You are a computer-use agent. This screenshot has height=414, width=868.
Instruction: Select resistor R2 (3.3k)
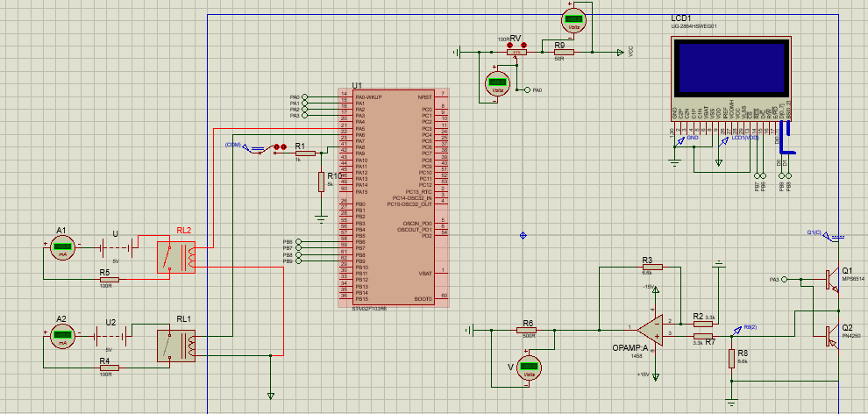pyautogui.click(x=702, y=324)
